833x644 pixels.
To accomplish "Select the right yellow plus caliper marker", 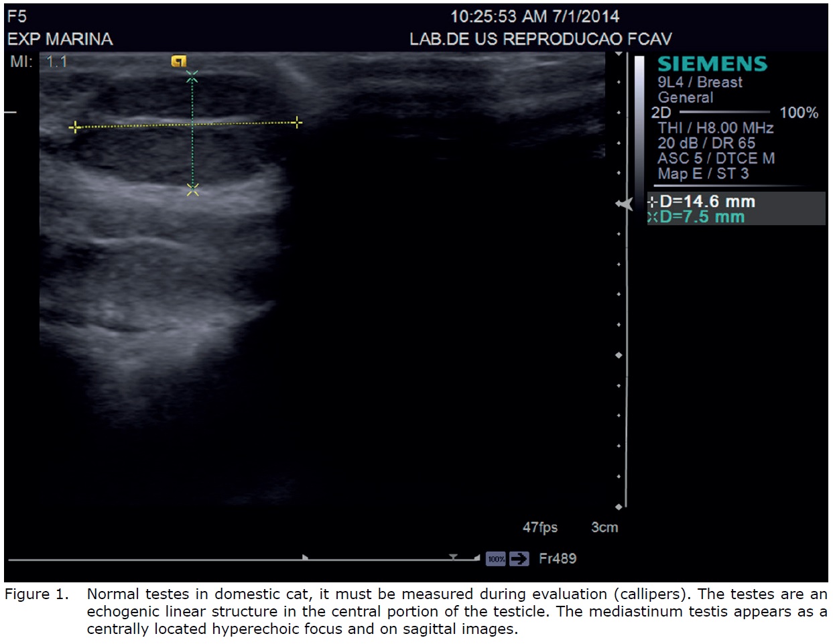I will (297, 122).
